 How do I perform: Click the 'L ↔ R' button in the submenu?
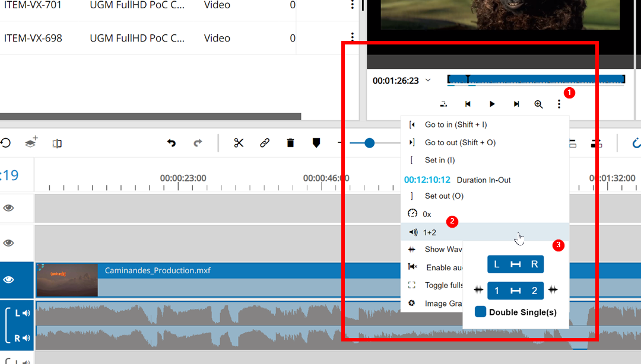point(515,264)
